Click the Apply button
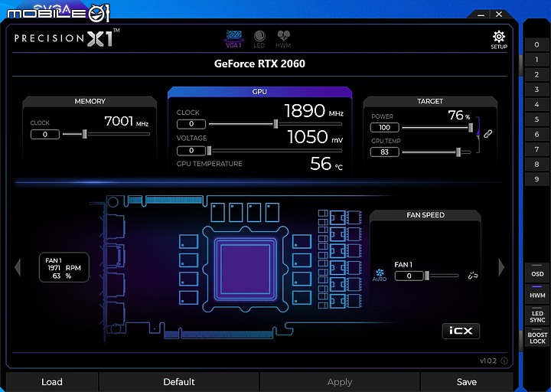The image size is (551, 392). tap(340, 382)
